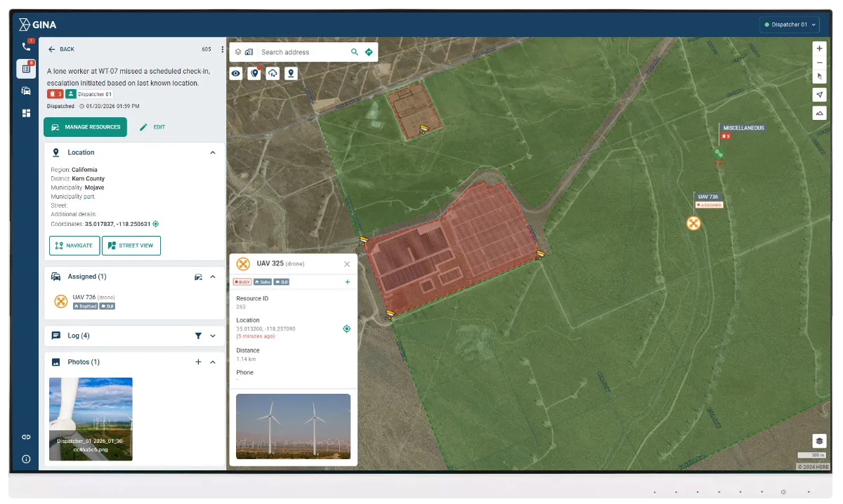Toggle the eye visibility control on the map
The image size is (843, 504).
(x=235, y=73)
